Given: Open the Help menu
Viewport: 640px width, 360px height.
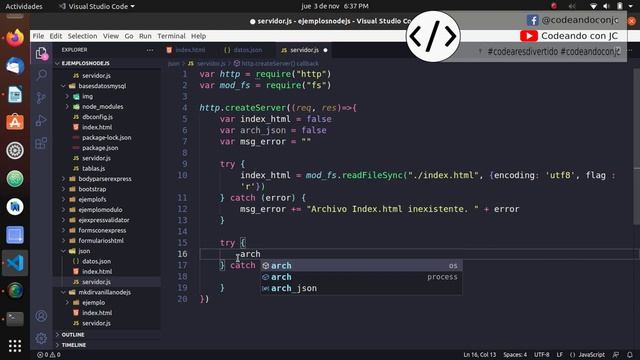Looking at the screenshot, I should 198,36.
